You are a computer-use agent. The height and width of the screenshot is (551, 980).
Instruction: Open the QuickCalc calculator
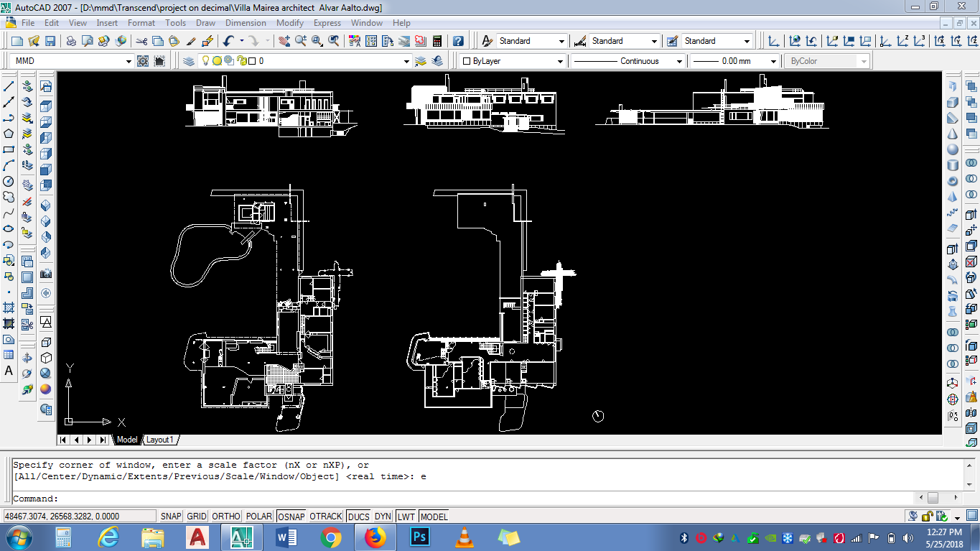(x=437, y=41)
